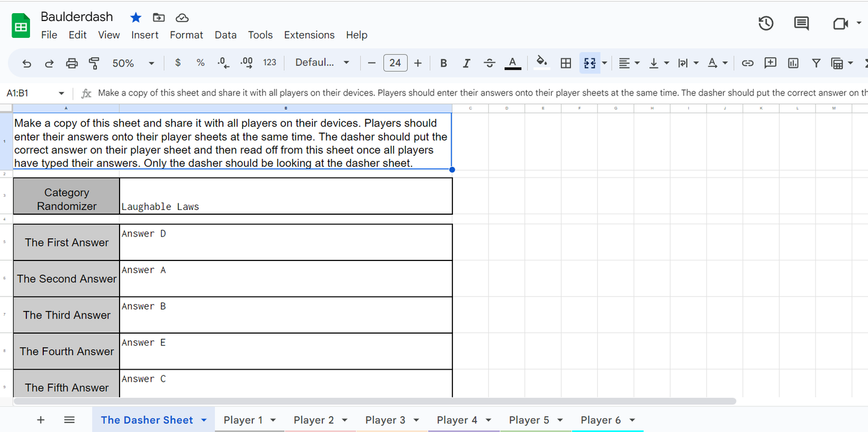Select the paint format roller icon

[94, 63]
